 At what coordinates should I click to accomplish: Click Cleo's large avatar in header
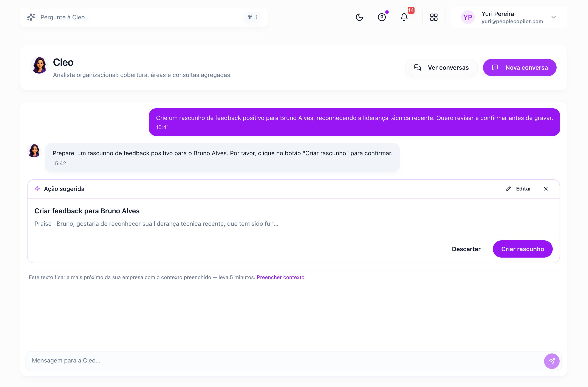tap(39, 65)
